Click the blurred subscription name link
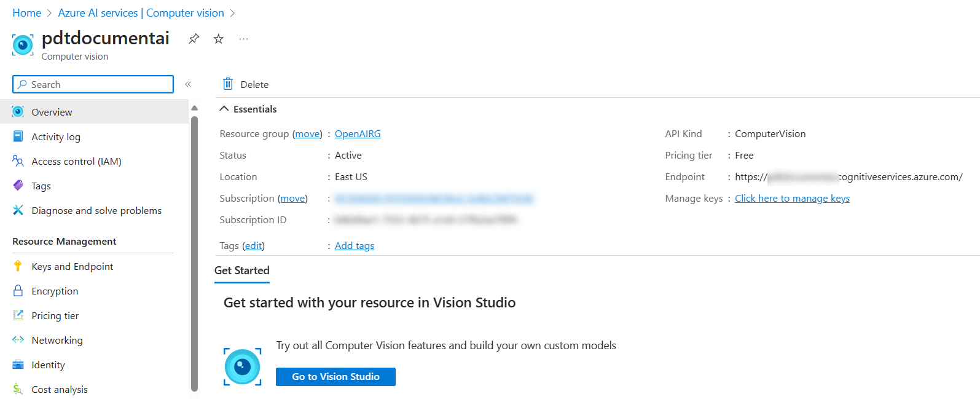The image size is (980, 399). pos(434,199)
